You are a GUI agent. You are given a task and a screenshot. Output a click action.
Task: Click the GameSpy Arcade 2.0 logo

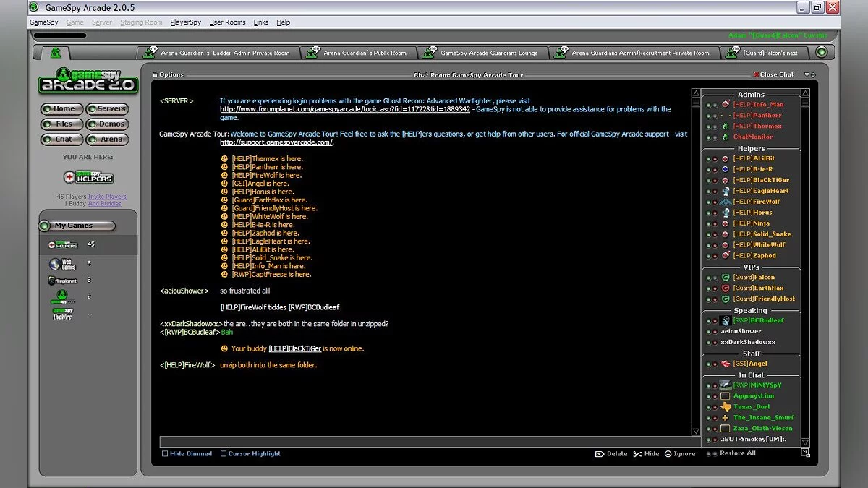coord(88,80)
